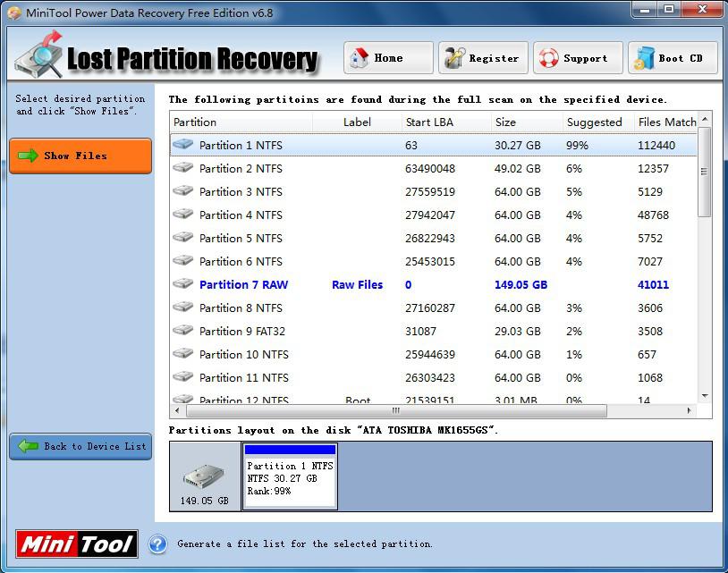Click drive icon of Partition 1 NTFS

pos(183,144)
